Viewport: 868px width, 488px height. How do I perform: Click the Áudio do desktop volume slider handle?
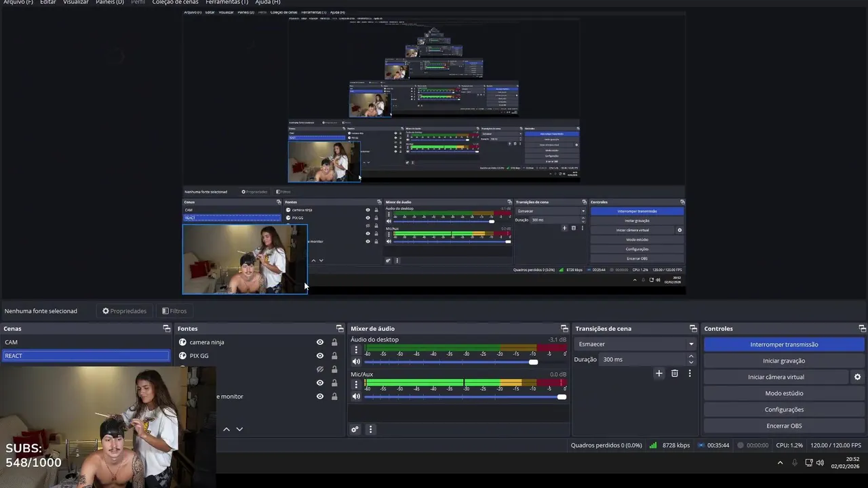[x=534, y=362]
